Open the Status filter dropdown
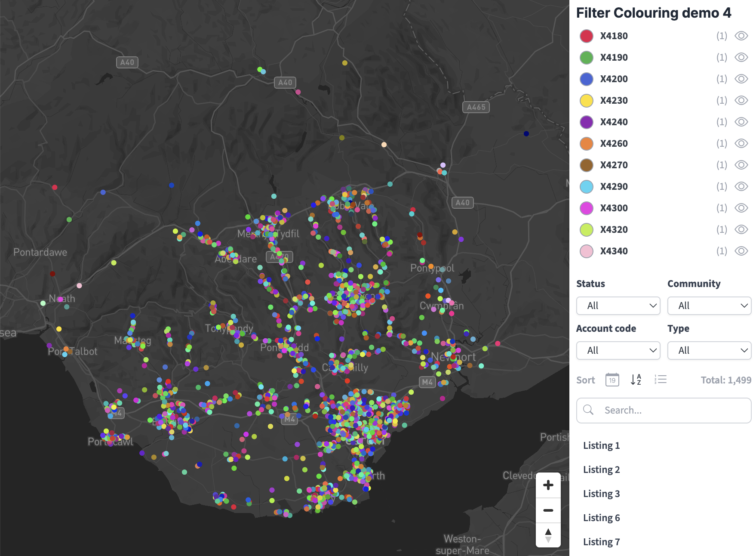Screen dimensions: 756x556 pyautogui.click(x=618, y=306)
